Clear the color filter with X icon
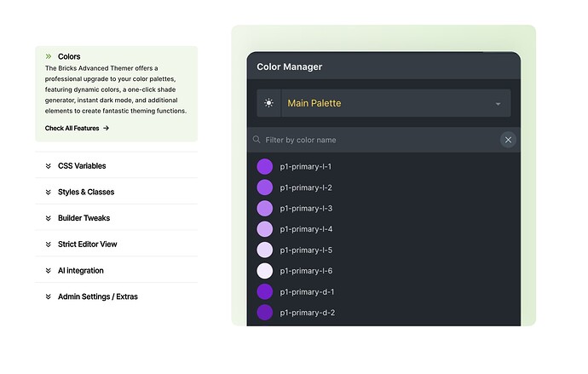The width and height of the screenshot is (588, 374). point(508,140)
